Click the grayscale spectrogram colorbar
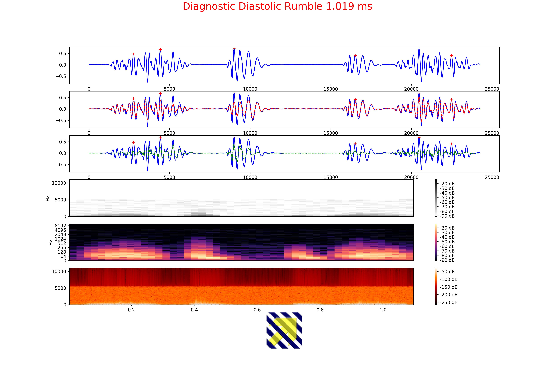 tap(436, 198)
